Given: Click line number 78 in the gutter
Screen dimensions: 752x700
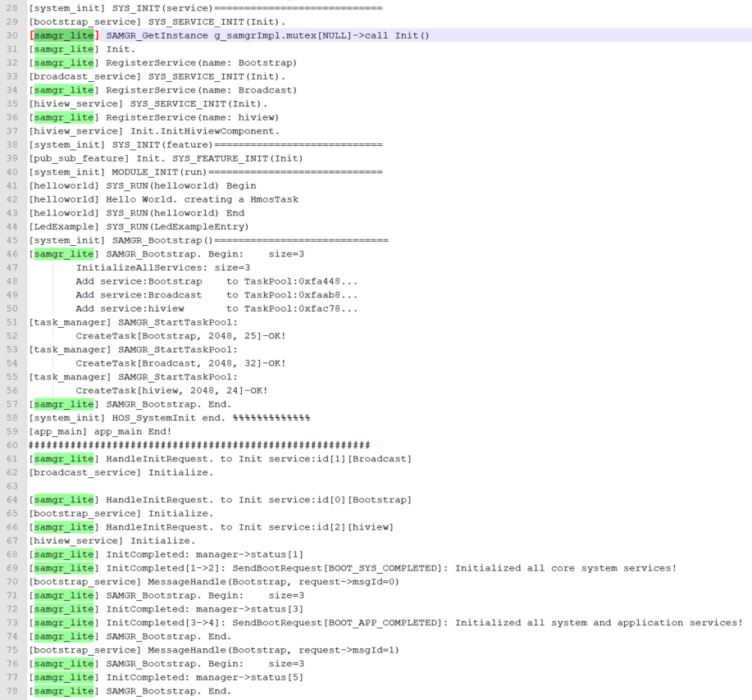Looking at the screenshot, I should point(12,691).
